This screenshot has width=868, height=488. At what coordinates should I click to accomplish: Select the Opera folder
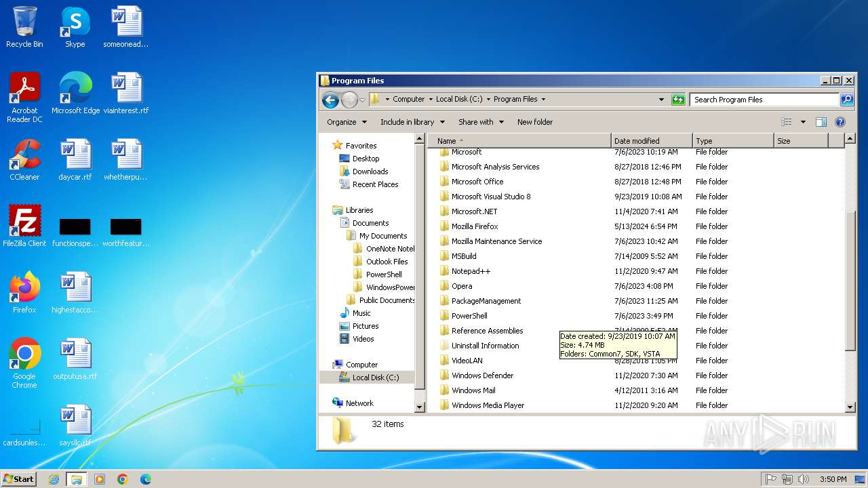462,286
